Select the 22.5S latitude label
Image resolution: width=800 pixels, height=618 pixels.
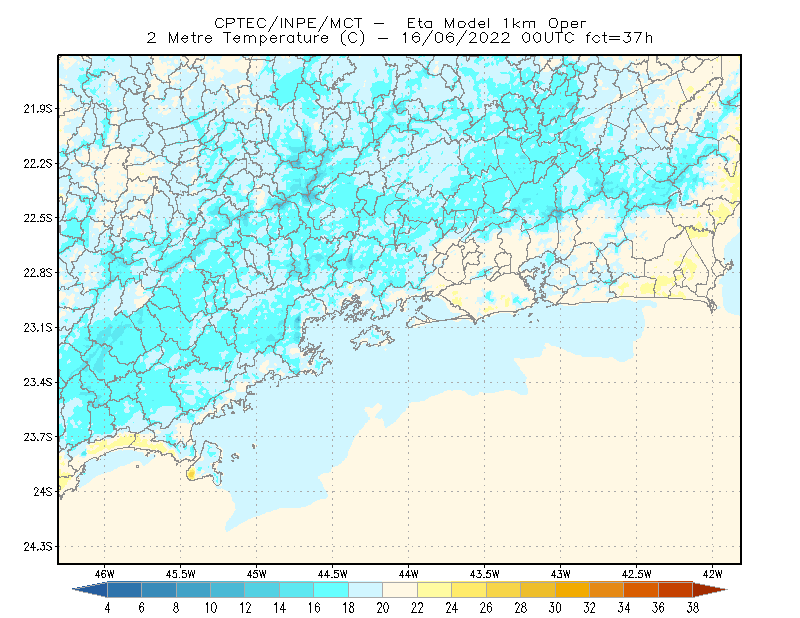(38, 218)
